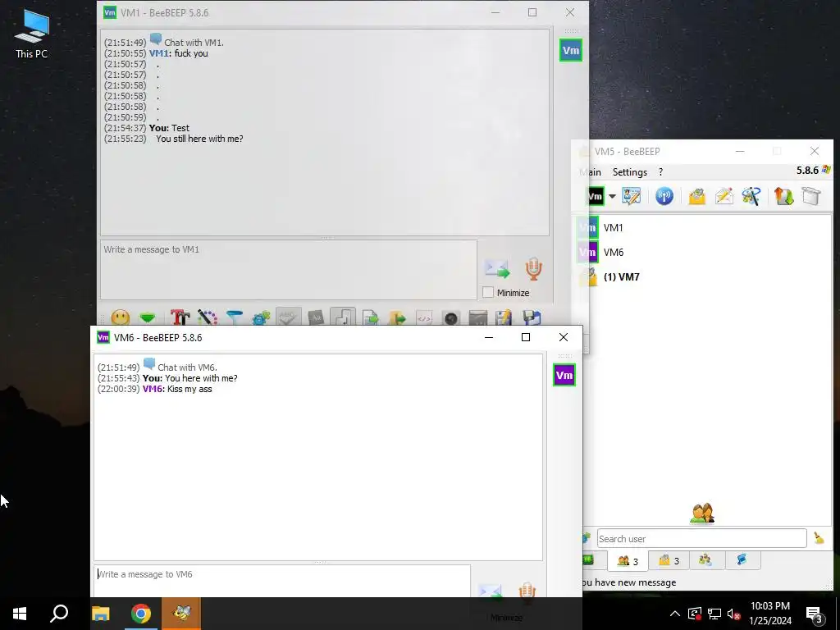Open the ? help menu in VM5 BeeBEEP
This screenshot has width=840, height=630.
[x=660, y=172]
